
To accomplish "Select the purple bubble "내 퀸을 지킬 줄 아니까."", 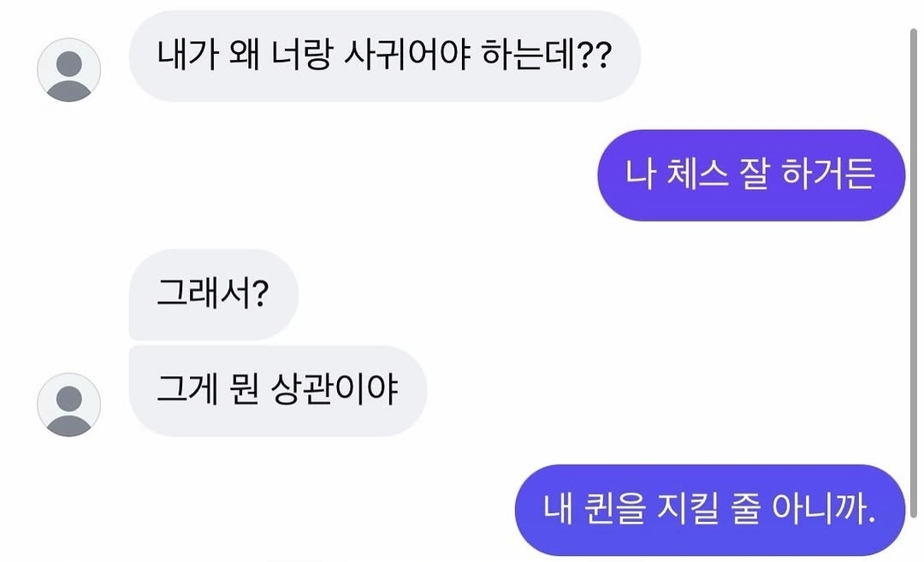I will tap(709, 510).
